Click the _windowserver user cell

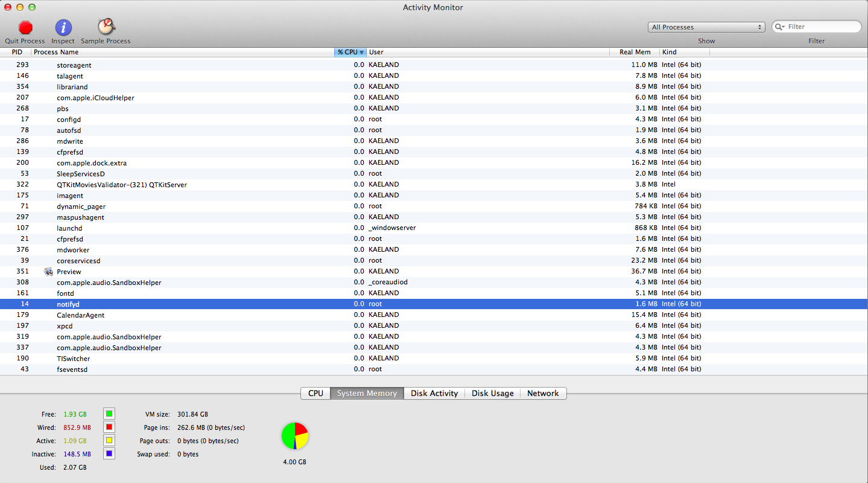pyautogui.click(x=392, y=228)
